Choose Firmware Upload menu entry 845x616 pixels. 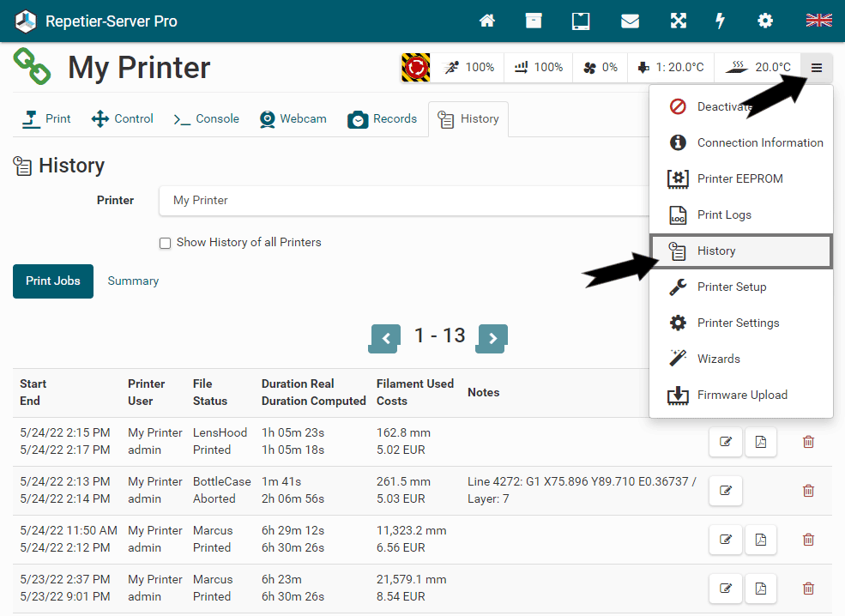[741, 395]
